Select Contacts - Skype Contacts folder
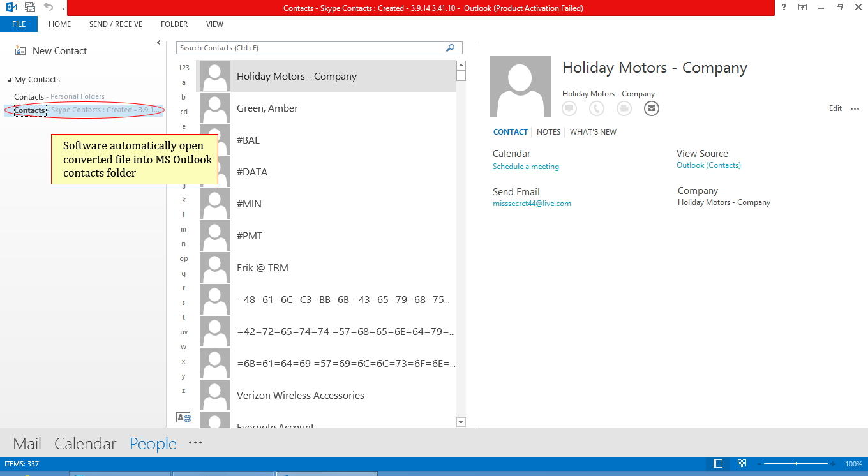868x476 pixels. (84, 110)
